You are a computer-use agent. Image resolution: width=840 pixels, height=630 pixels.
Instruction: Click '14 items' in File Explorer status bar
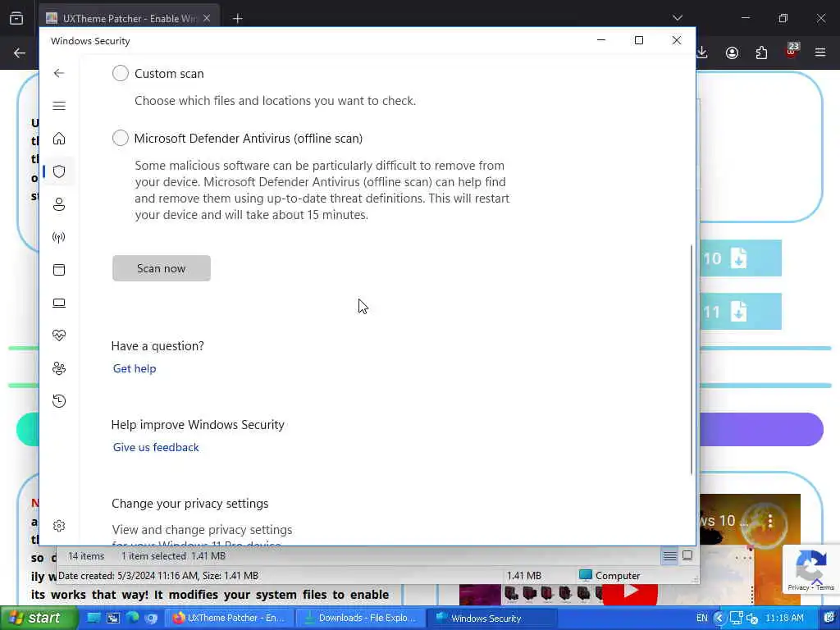tap(86, 556)
